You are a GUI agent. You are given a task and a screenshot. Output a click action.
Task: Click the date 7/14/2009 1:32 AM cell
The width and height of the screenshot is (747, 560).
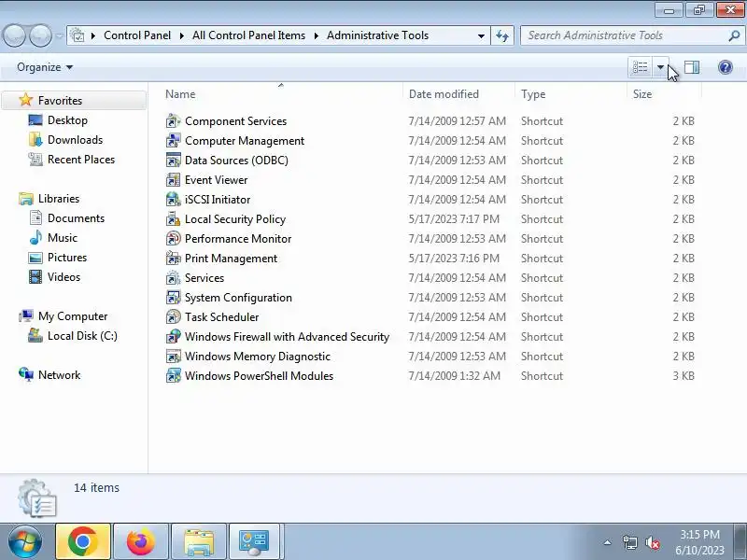(455, 376)
